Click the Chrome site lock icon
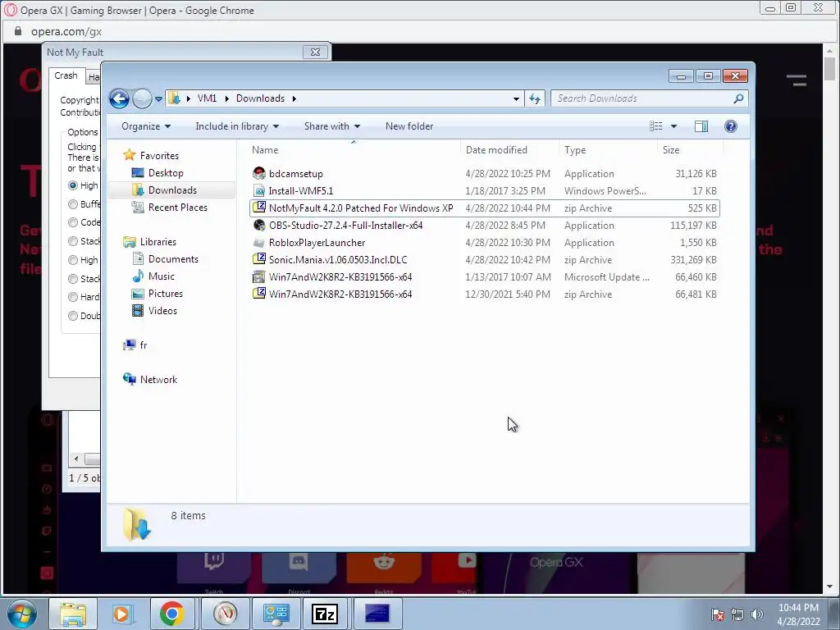Viewport: 840px width, 630px height. (x=18, y=31)
